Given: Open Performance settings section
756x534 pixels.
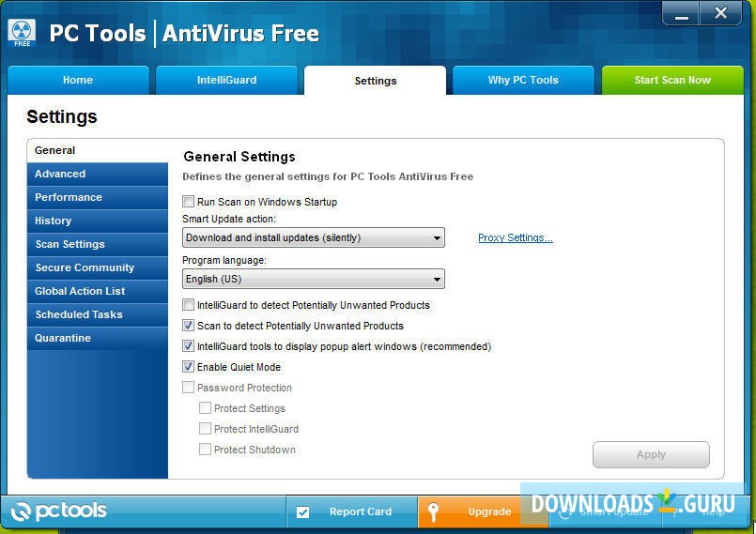Looking at the screenshot, I should (x=98, y=198).
